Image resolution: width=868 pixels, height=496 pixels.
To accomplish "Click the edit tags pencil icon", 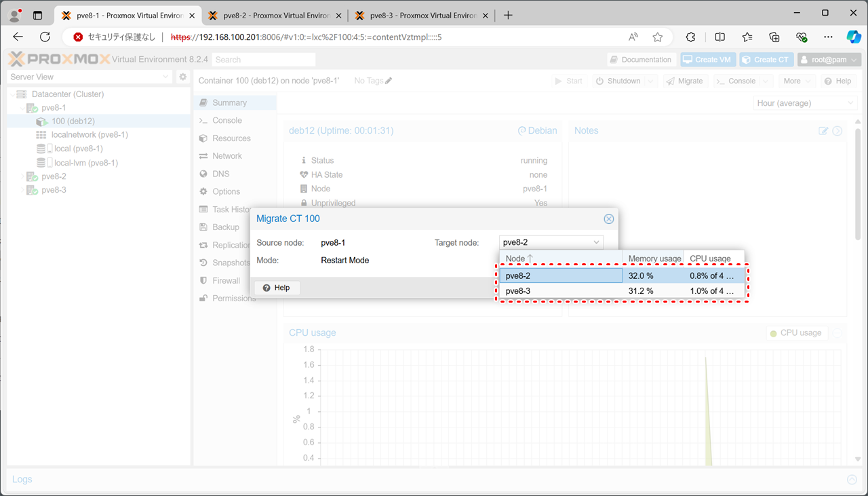I will pyautogui.click(x=389, y=81).
